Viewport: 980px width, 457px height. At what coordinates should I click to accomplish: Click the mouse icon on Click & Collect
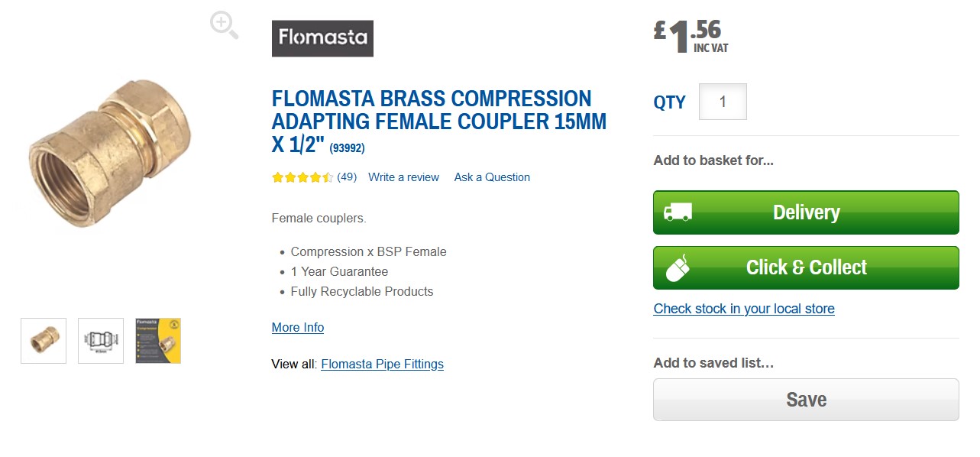[x=678, y=268]
